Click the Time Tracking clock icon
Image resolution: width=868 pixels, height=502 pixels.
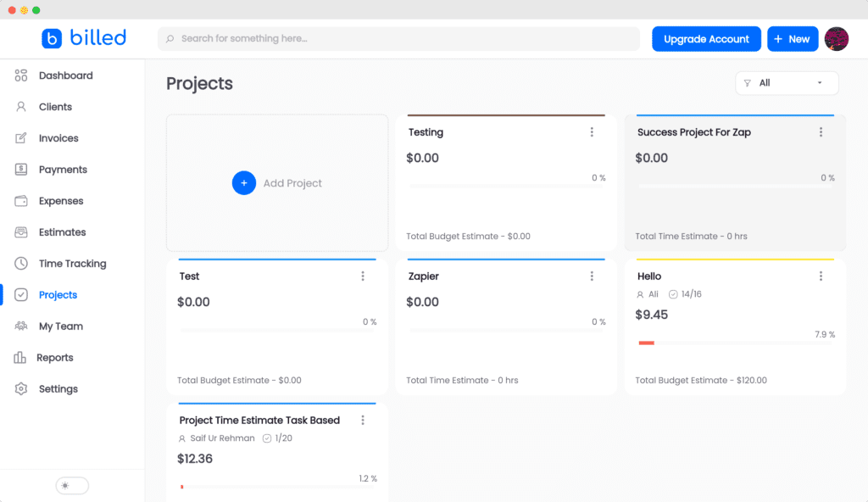click(x=21, y=264)
